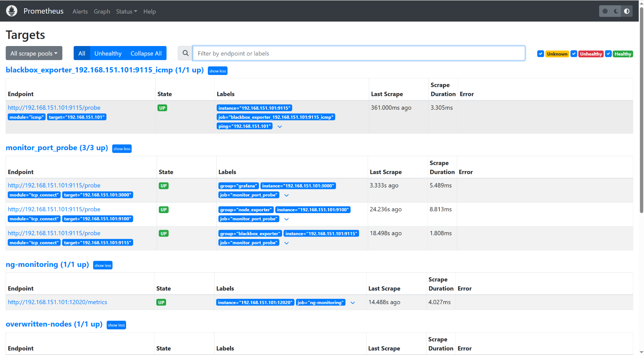Screen dimensions: 644x355
Task: Go to the Alerts page
Action: pos(80,11)
